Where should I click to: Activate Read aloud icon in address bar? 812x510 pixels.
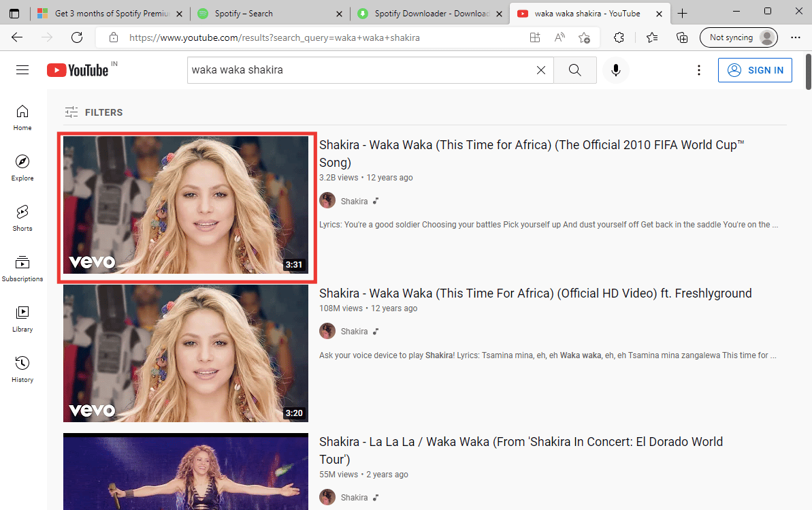pos(559,37)
